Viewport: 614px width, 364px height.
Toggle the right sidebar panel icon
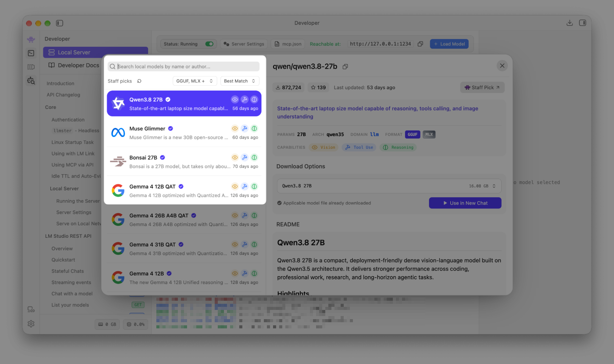pyautogui.click(x=582, y=23)
